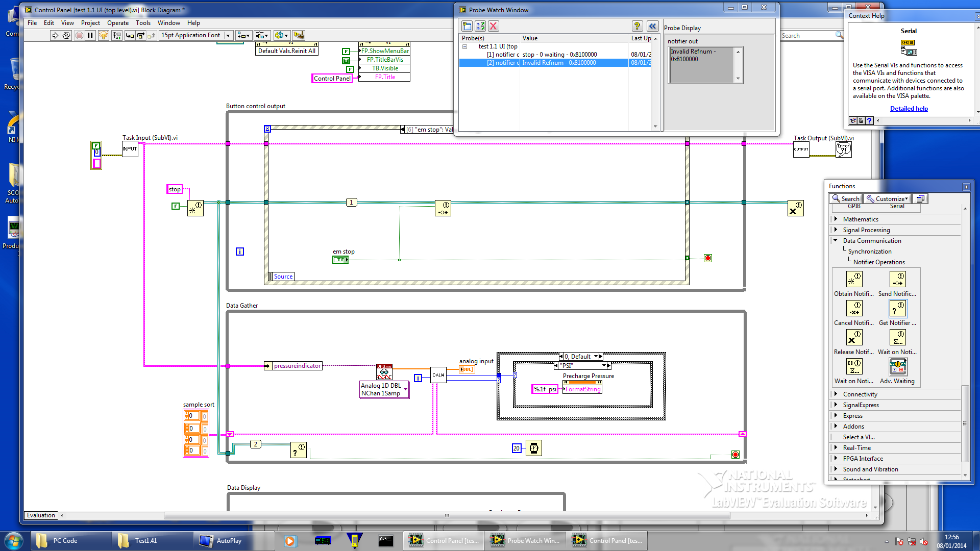
Task: Open the Reorder dropdown
Action: pyautogui.click(x=281, y=35)
